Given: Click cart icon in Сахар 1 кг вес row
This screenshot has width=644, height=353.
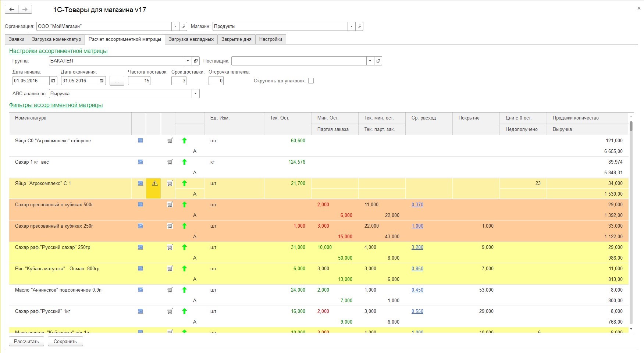Looking at the screenshot, I should pos(170,162).
